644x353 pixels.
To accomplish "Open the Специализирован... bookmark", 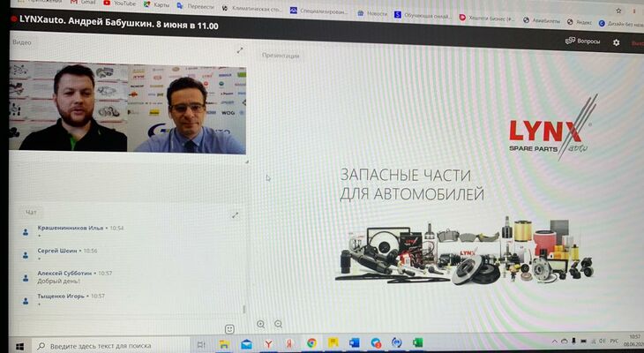I will click(318, 11).
